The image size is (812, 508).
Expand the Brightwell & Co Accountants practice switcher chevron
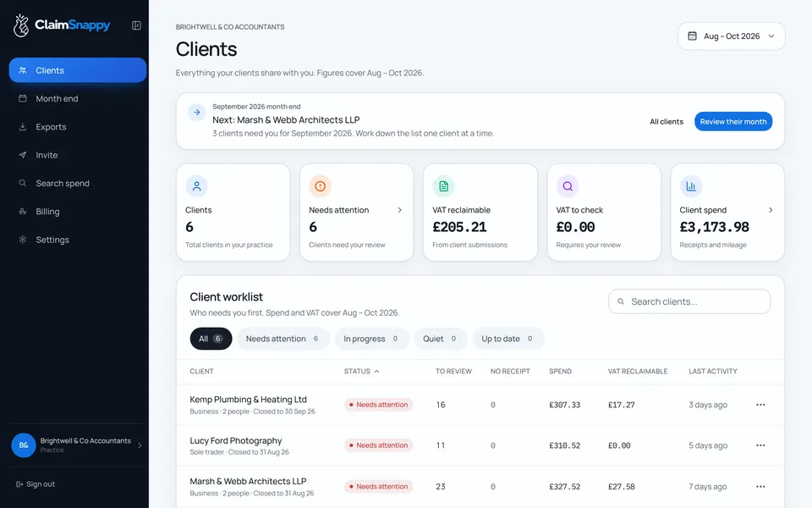pyautogui.click(x=140, y=444)
